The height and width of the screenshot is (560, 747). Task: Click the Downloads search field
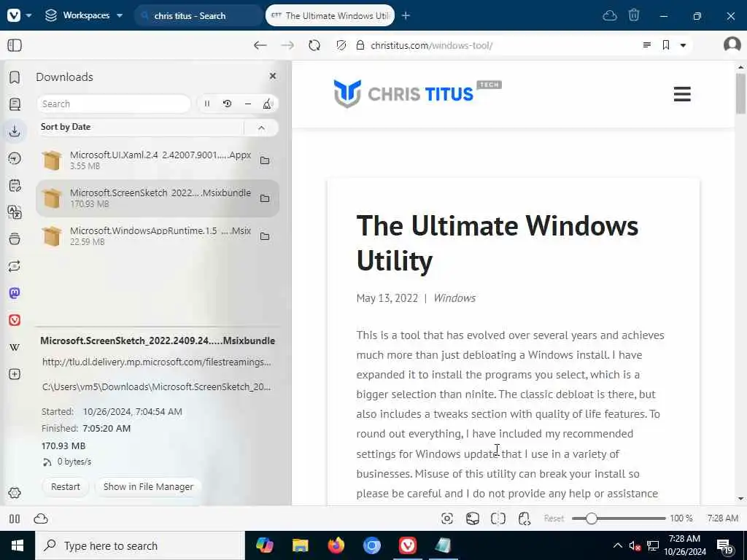tap(113, 104)
